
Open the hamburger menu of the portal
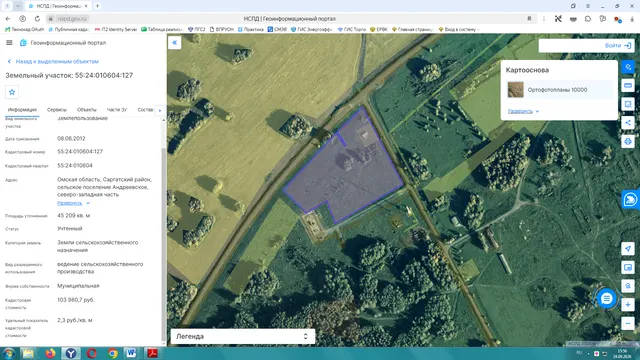point(9,42)
